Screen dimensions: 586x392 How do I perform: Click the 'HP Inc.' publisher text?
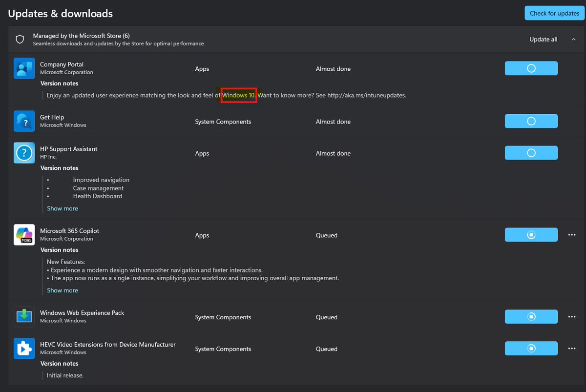[x=48, y=157]
